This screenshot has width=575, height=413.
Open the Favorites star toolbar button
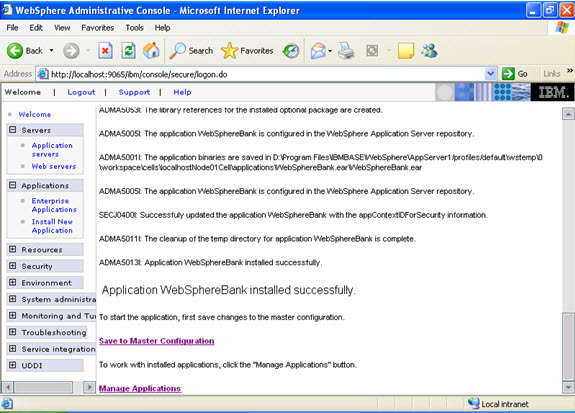point(248,51)
